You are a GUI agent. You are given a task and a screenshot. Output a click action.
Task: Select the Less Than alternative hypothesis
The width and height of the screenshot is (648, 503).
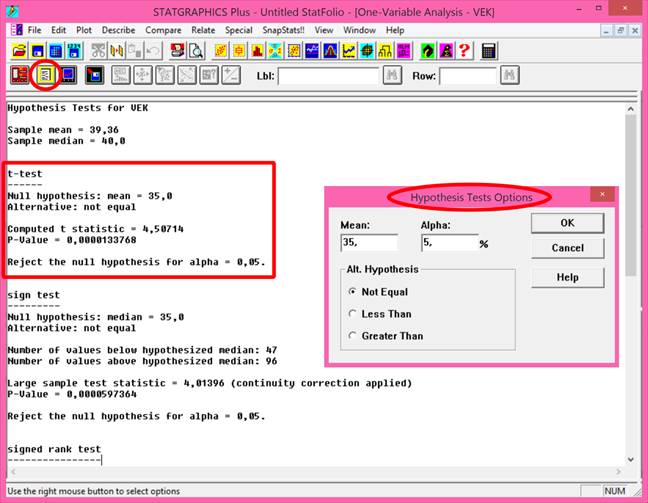pos(380,314)
